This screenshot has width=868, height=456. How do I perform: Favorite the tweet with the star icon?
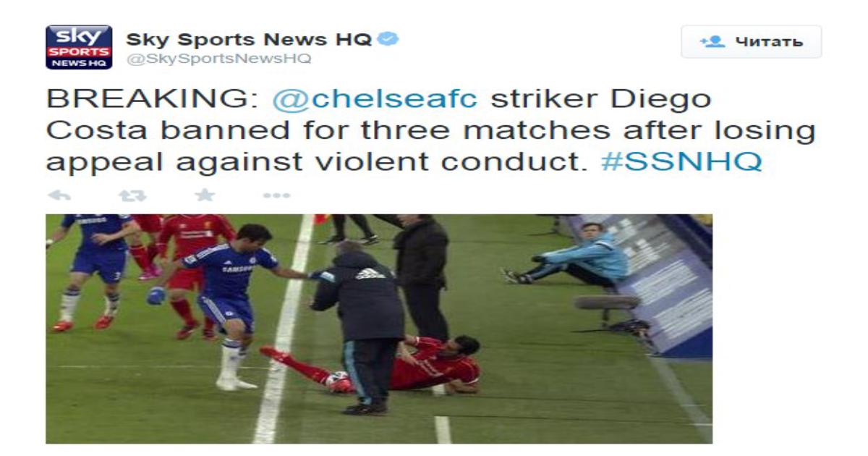205,195
